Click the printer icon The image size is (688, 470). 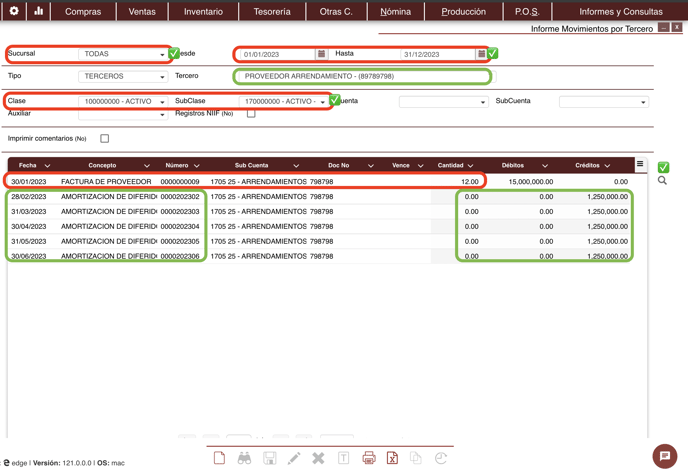point(369,458)
